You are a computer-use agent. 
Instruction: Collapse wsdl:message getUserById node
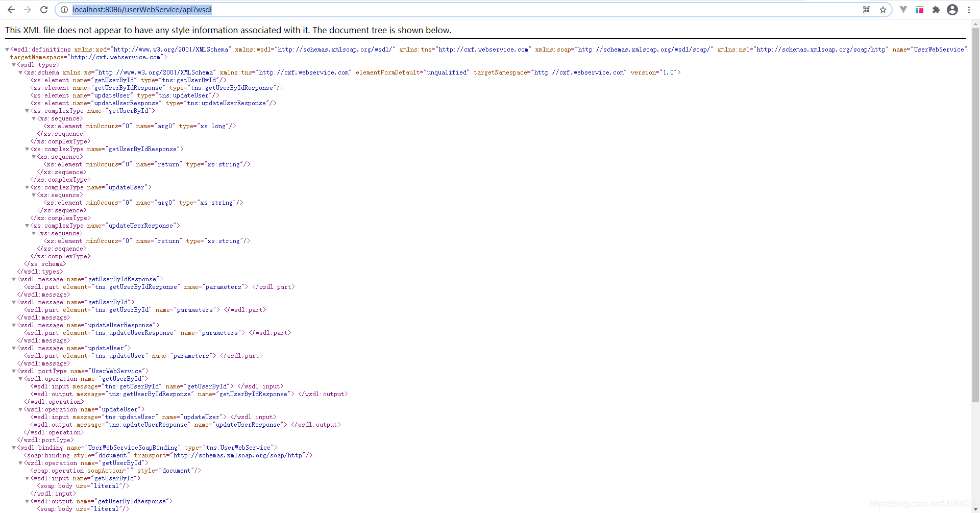14,302
